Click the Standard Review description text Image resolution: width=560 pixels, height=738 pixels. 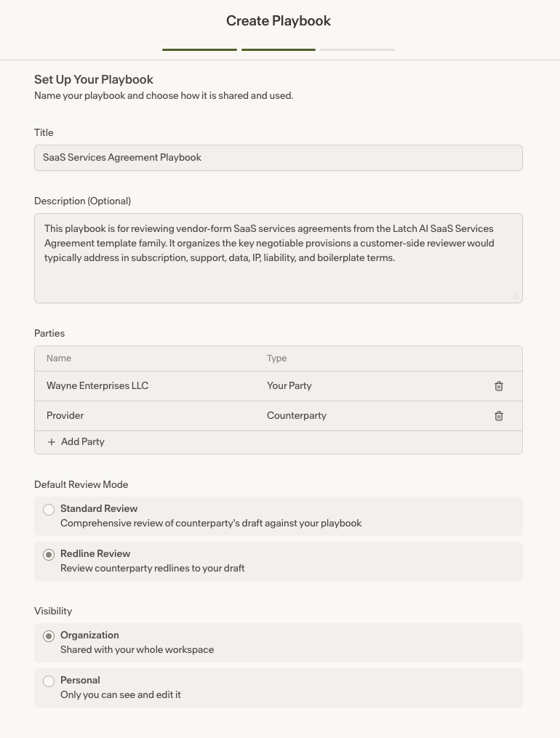click(211, 524)
